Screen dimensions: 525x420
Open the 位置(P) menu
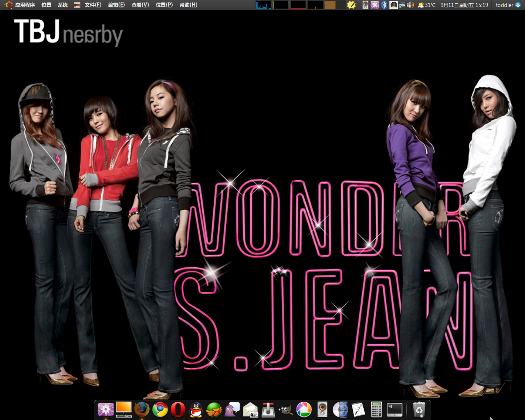pos(164,5)
